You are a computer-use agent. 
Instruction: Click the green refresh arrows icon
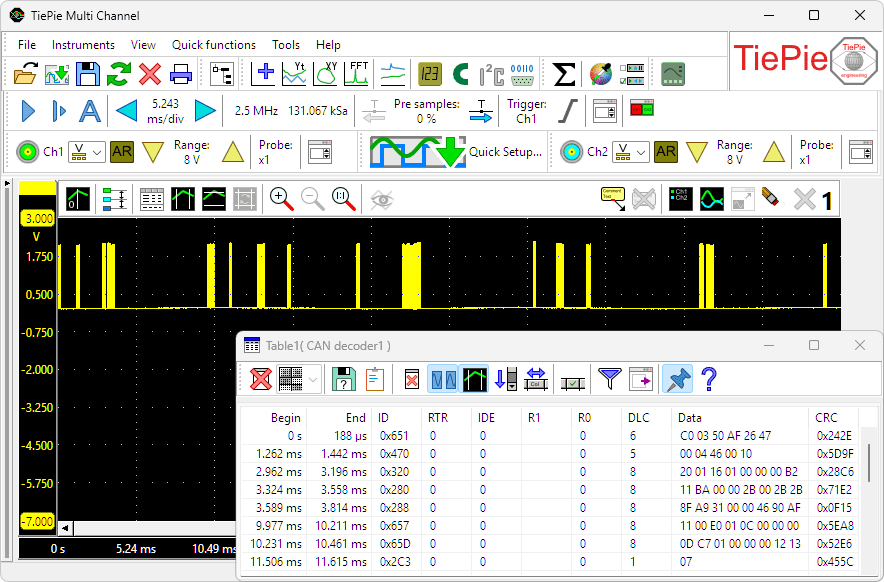click(119, 74)
